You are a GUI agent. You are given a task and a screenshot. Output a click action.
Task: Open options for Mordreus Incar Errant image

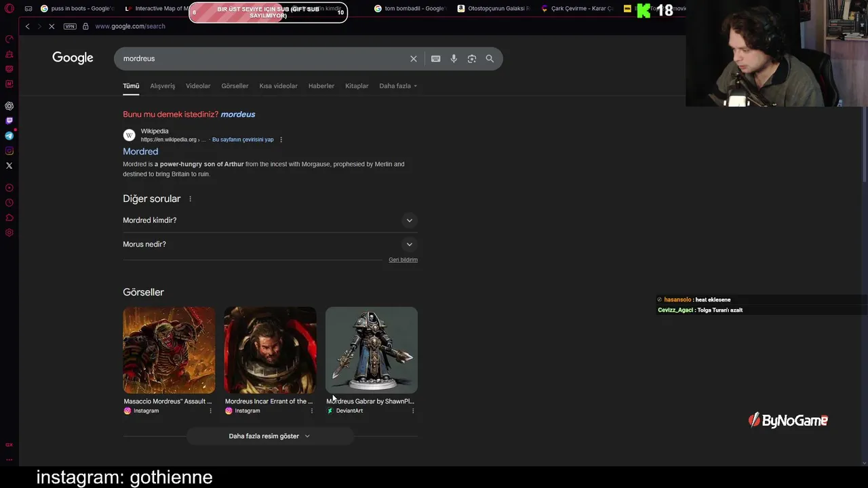coord(311,411)
